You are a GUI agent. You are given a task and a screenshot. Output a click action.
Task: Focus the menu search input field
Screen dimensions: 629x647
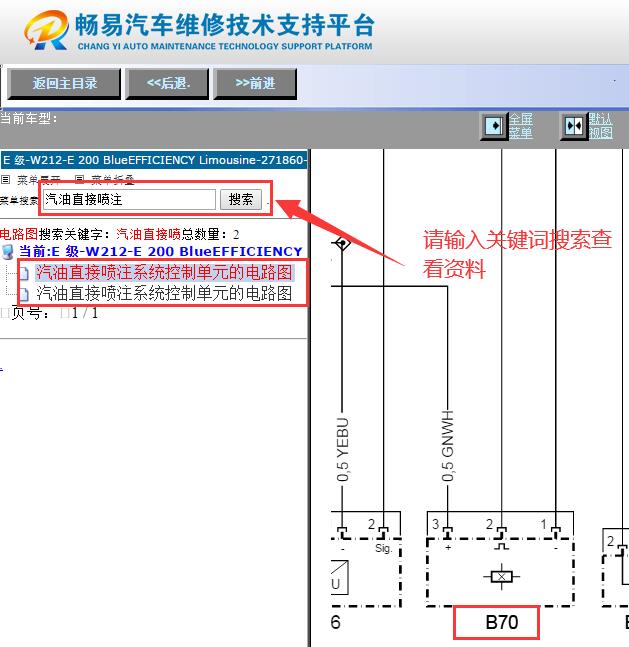129,199
